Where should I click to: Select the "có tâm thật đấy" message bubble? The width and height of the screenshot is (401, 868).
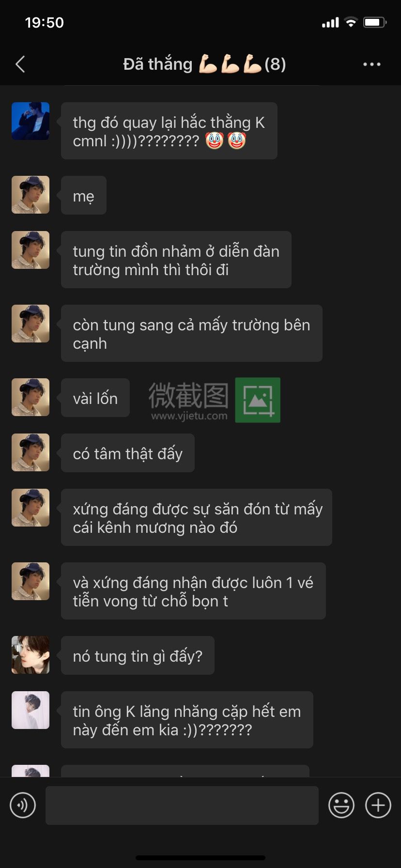pyautogui.click(x=128, y=453)
